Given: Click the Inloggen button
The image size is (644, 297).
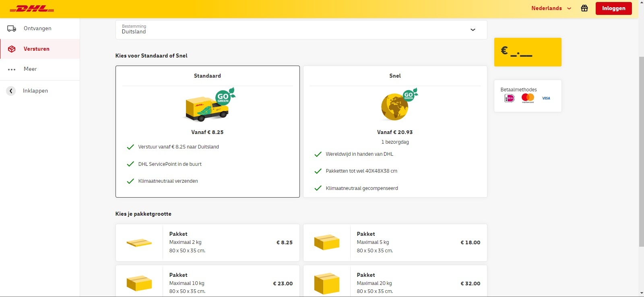Looking at the screenshot, I should click(613, 8).
